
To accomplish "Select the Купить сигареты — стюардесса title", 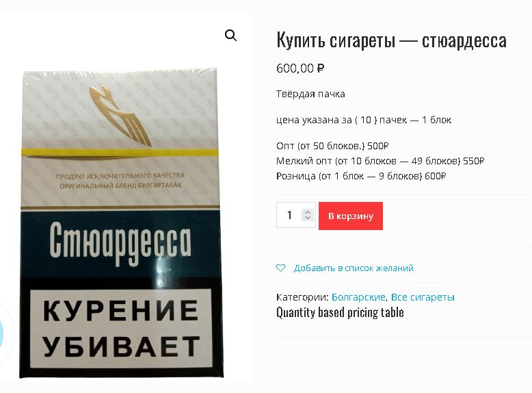I will tap(392, 40).
